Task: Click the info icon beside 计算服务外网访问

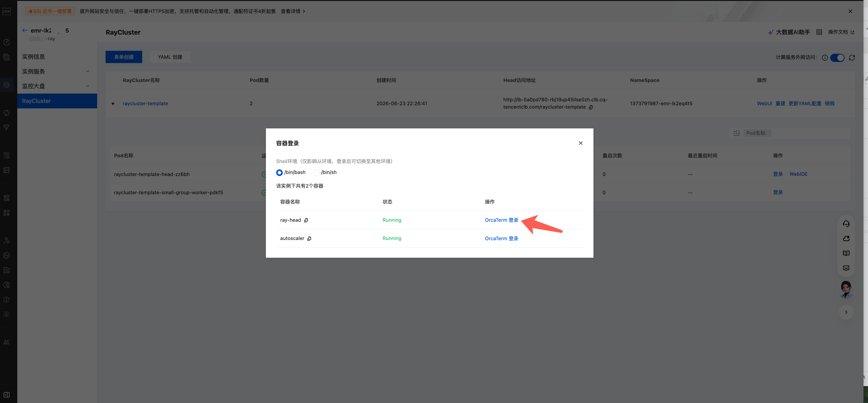Action: point(825,58)
